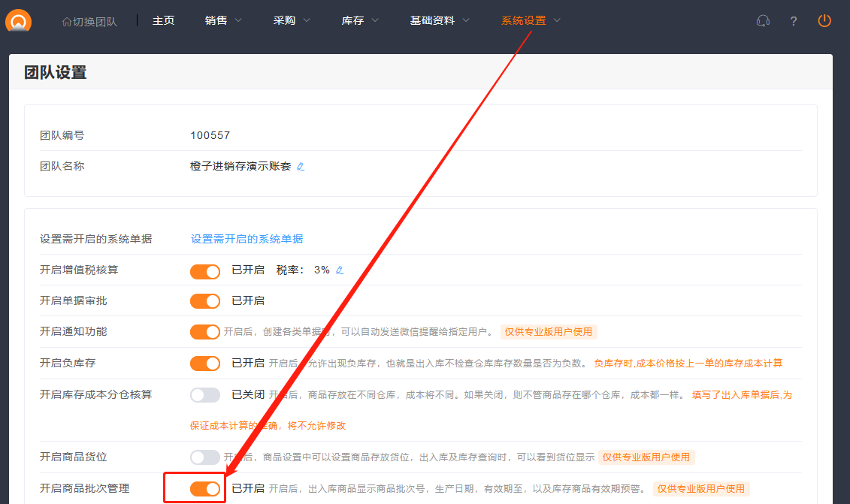The image size is (850, 504).
Task: Enable the 开启库存成本分仓核算 toggle
Action: coord(205,395)
